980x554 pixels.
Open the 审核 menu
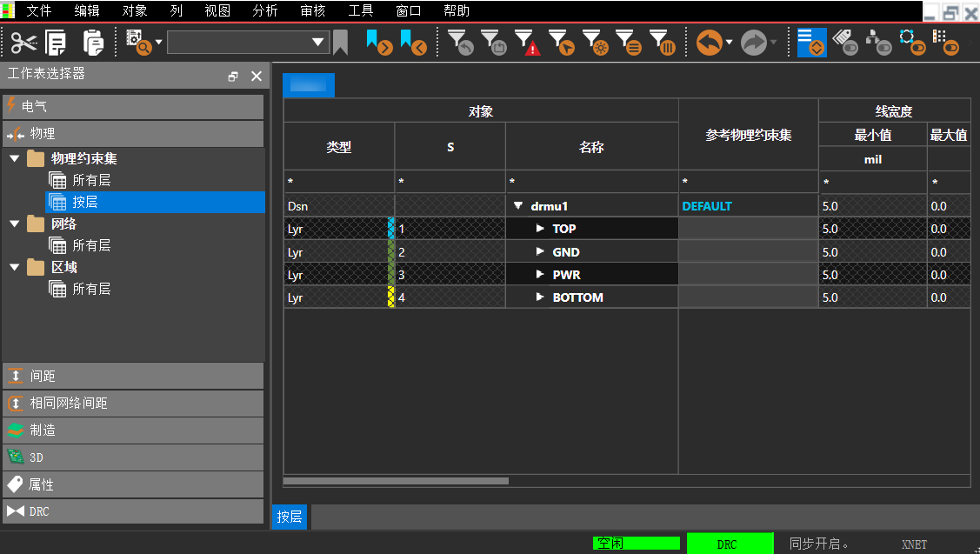(312, 10)
